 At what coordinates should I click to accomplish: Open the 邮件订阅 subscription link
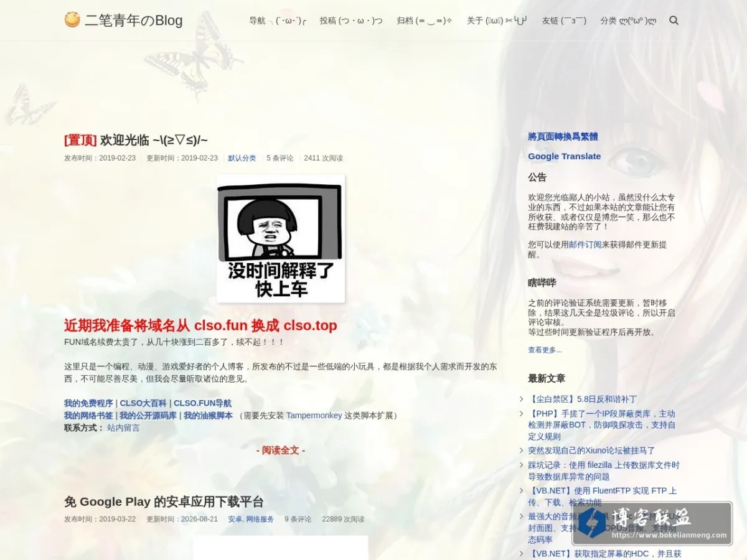point(585,245)
